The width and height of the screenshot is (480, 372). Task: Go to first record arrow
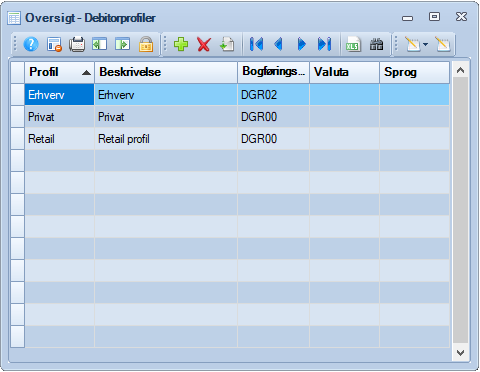pos(256,44)
